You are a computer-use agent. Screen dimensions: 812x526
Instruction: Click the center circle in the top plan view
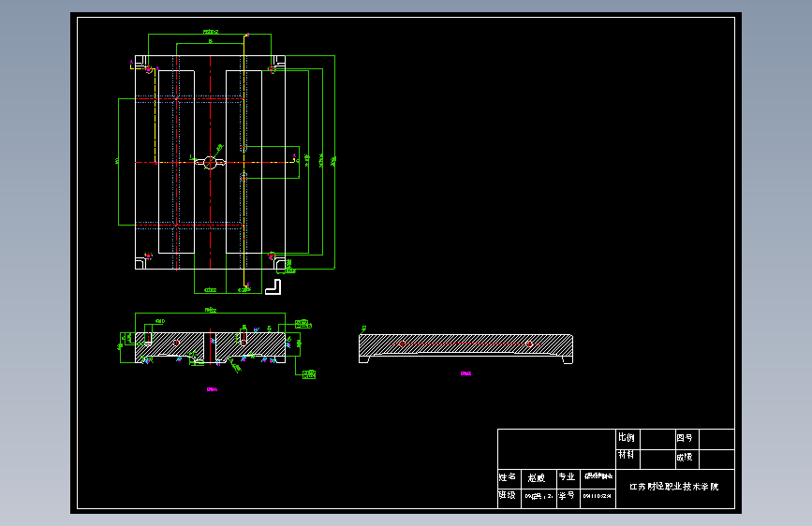coord(210,163)
